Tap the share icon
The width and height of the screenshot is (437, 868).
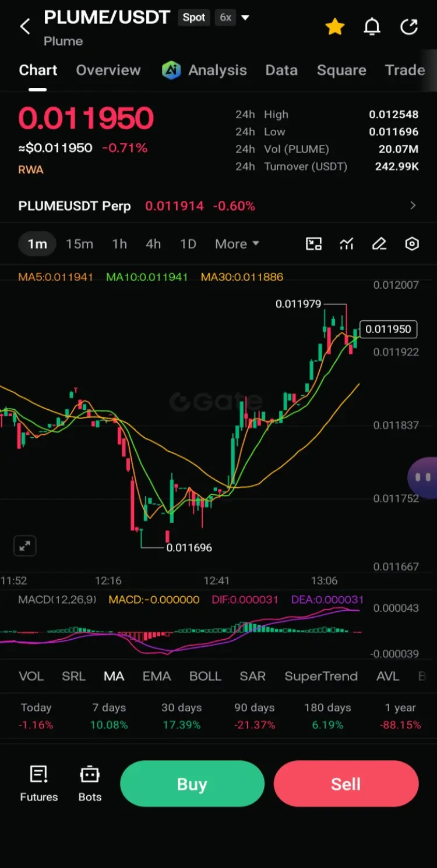click(410, 27)
